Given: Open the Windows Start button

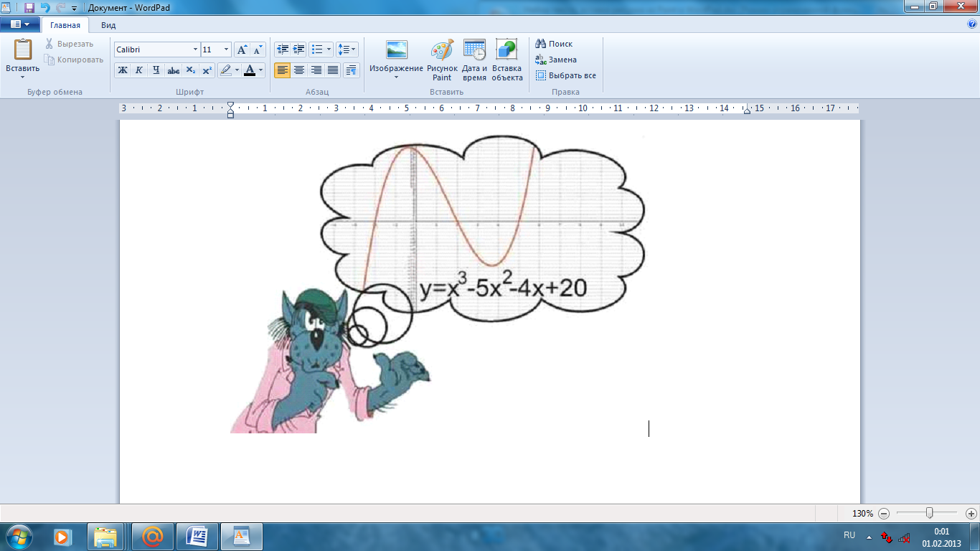Looking at the screenshot, I should tap(19, 537).
